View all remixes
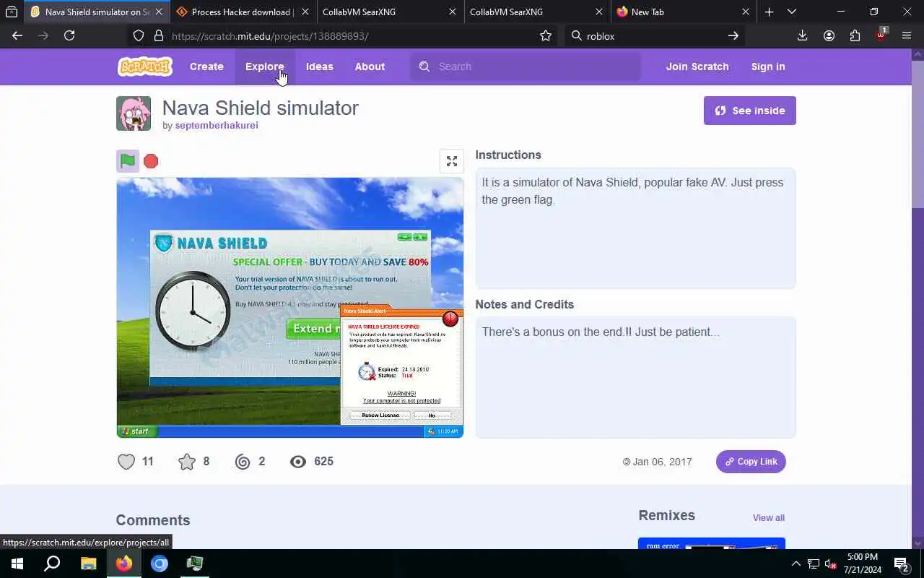Image resolution: width=924 pixels, height=578 pixels. (769, 518)
